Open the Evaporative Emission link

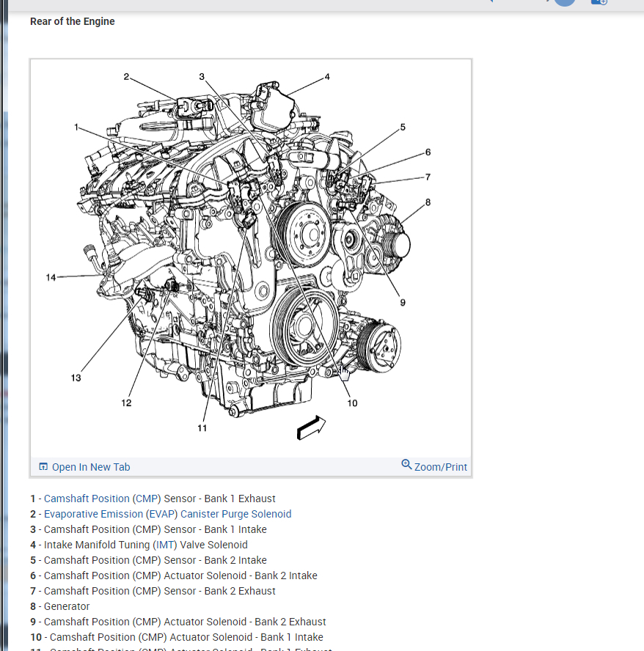tap(94, 514)
